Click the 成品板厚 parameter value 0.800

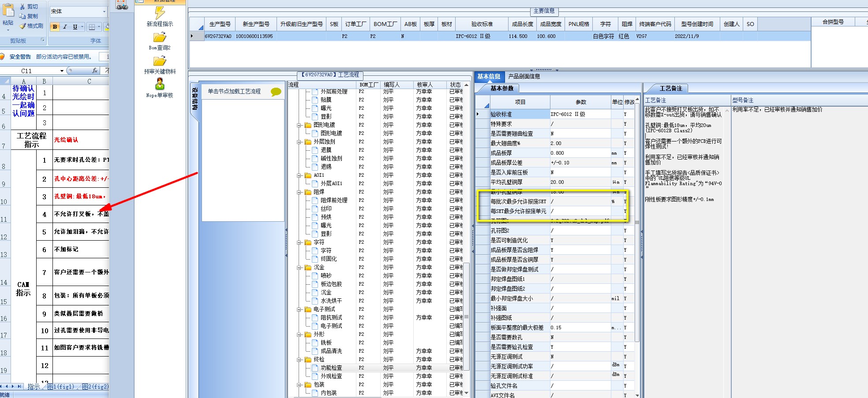tap(580, 153)
